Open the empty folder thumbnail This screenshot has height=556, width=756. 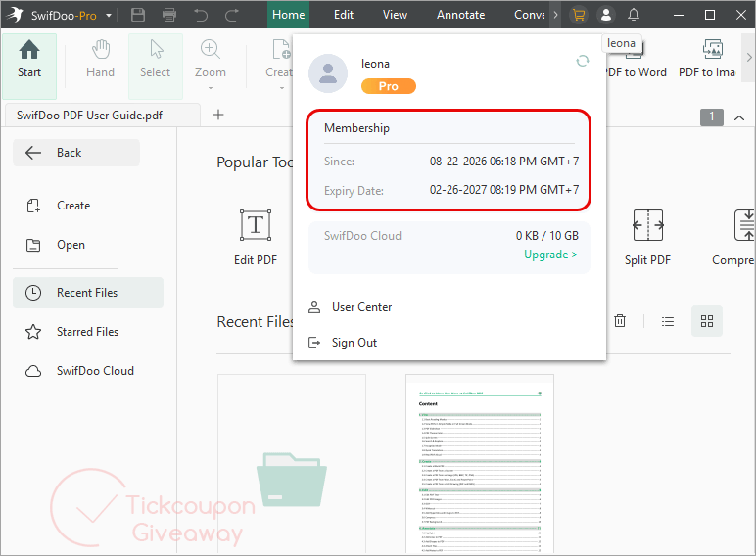pyautogui.click(x=292, y=465)
